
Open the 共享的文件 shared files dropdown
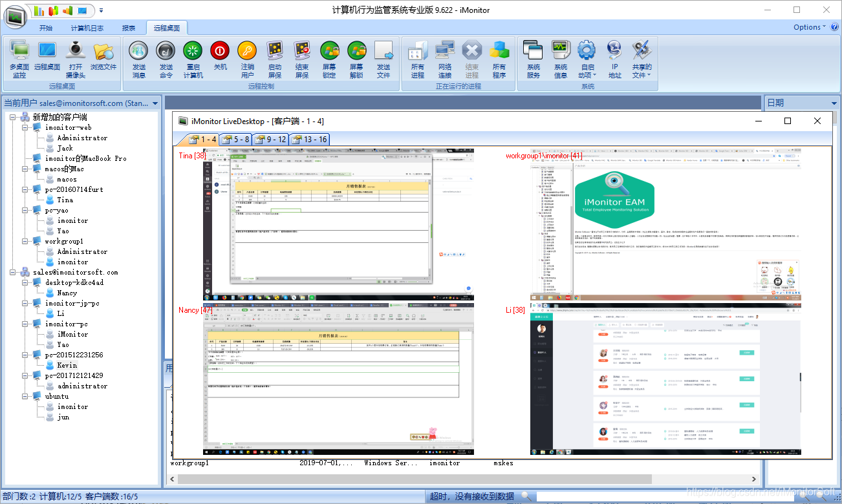tap(642, 60)
